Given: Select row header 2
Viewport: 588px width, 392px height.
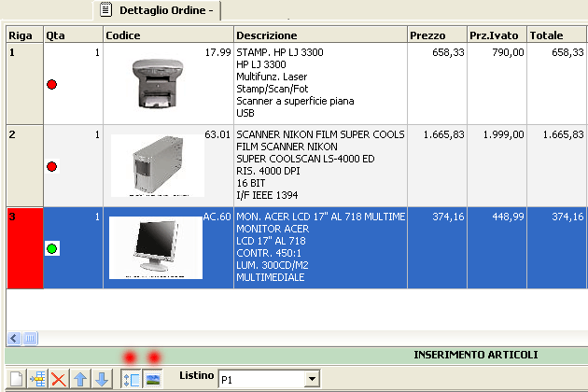Looking at the screenshot, I should point(25,166).
